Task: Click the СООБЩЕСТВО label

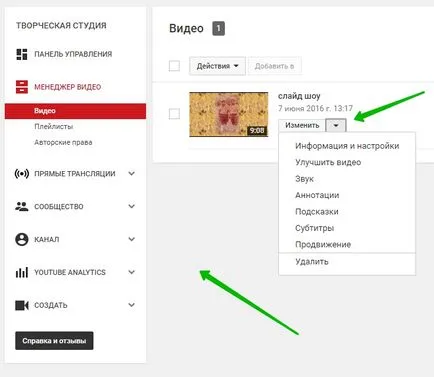Action: 59,206
